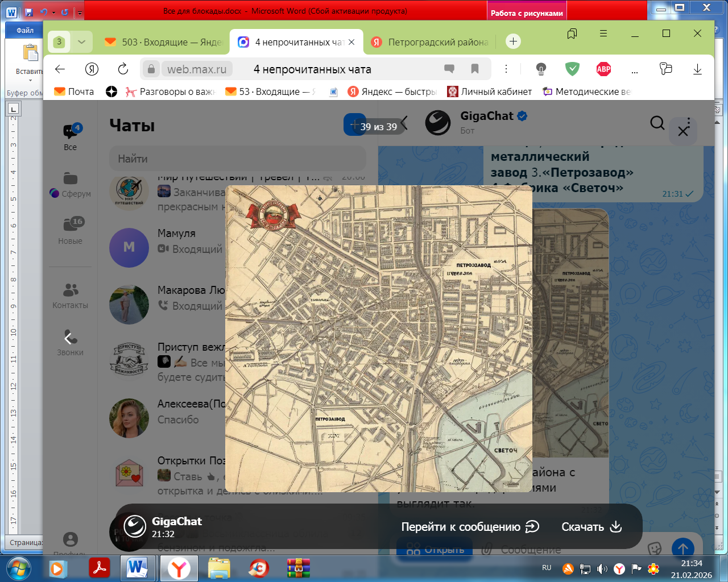The height and width of the screenshot is (582, 728).
Task: Expand the tab group dropdown chevron
Action: [x=81, y=41]
